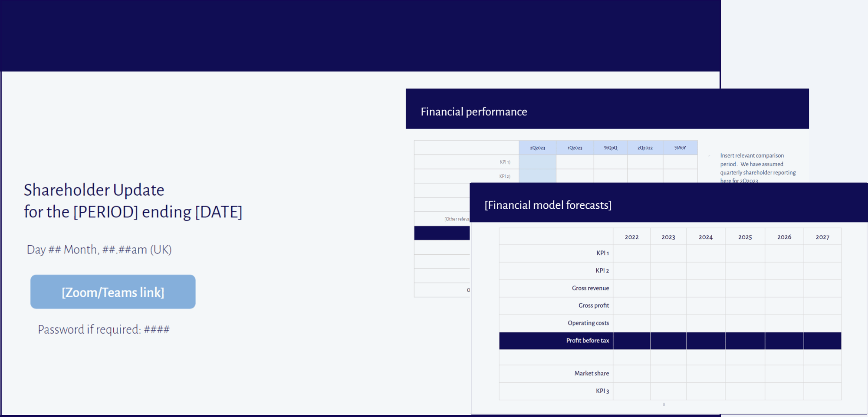The image size is (868, 417).
Task: Click the 'KPI 2)' row label in performance table
Action: (505, 176)
